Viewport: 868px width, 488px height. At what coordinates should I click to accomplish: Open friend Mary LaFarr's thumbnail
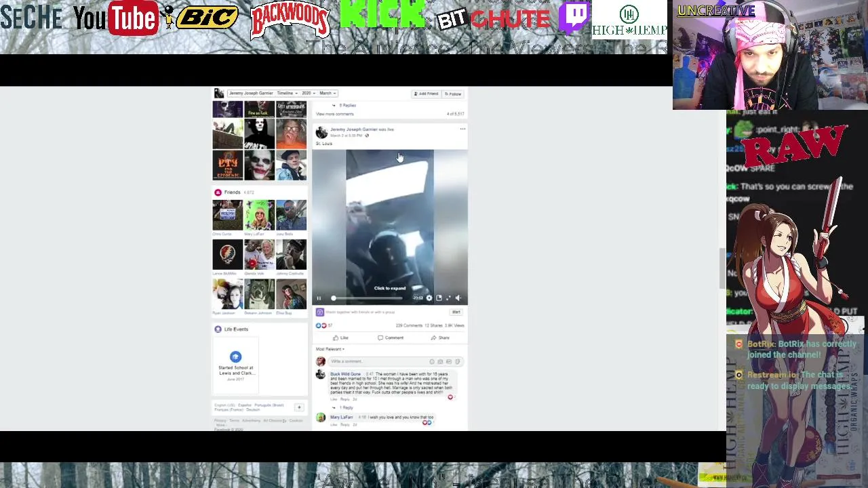[259, 215]
